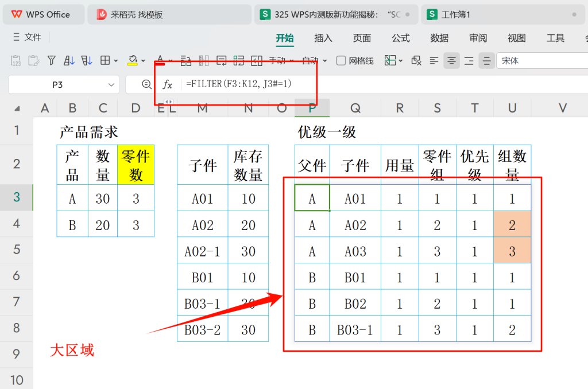Click the zoom magnifier icon by formula bar
This screenshot has width=588, height=389.
point(146,84)
